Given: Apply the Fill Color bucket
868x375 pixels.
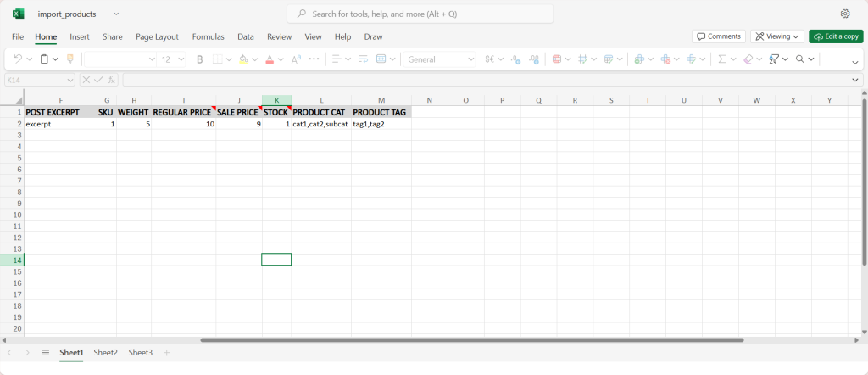Looking at the screenshot, I should 243,59.
